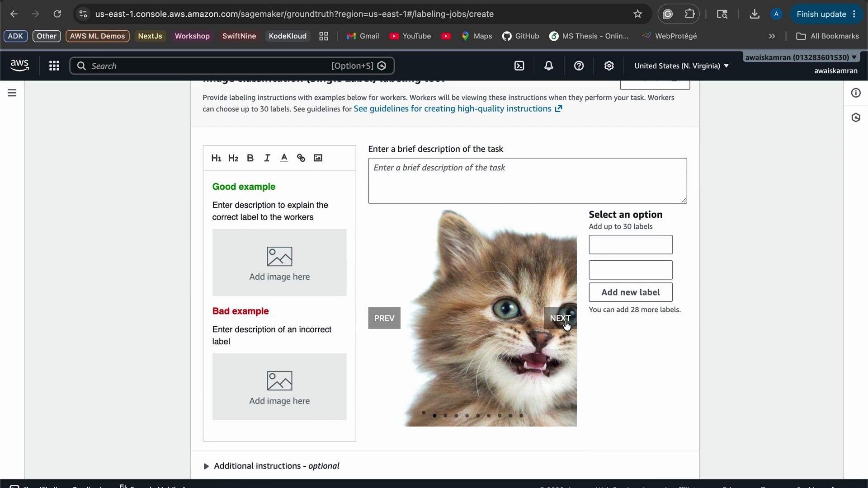
Task: Click the browser address bar URL
Action: (x=294, y=14)
